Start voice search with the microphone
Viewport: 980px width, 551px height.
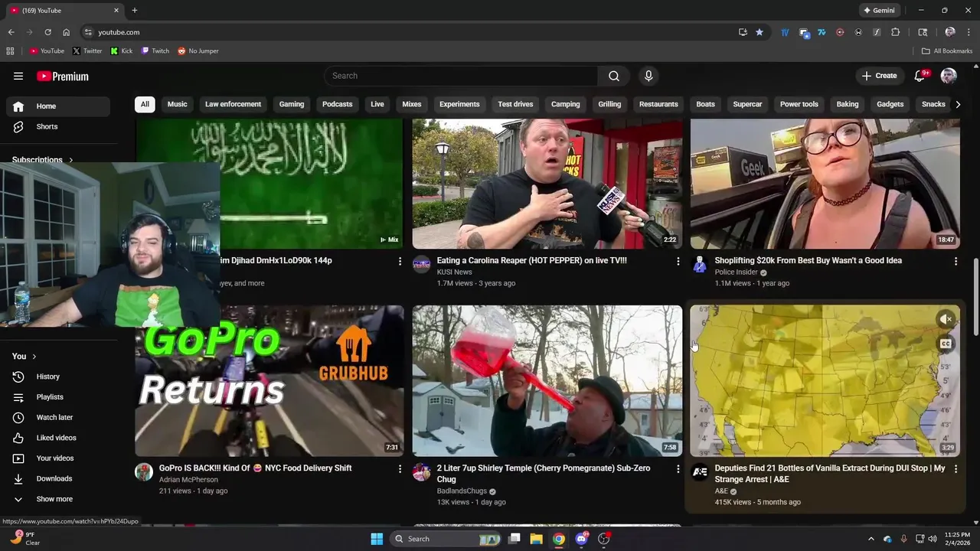648,76
